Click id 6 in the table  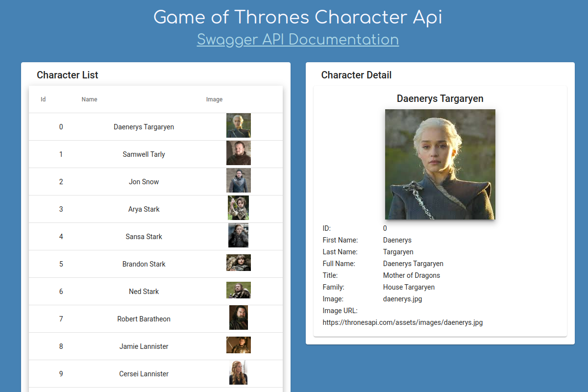click(x=61, y=292)
